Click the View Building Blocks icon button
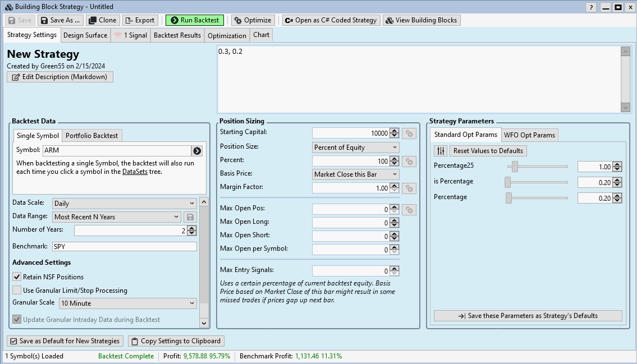The height and width of the screenshot is (364, 637). coord(421,20)
